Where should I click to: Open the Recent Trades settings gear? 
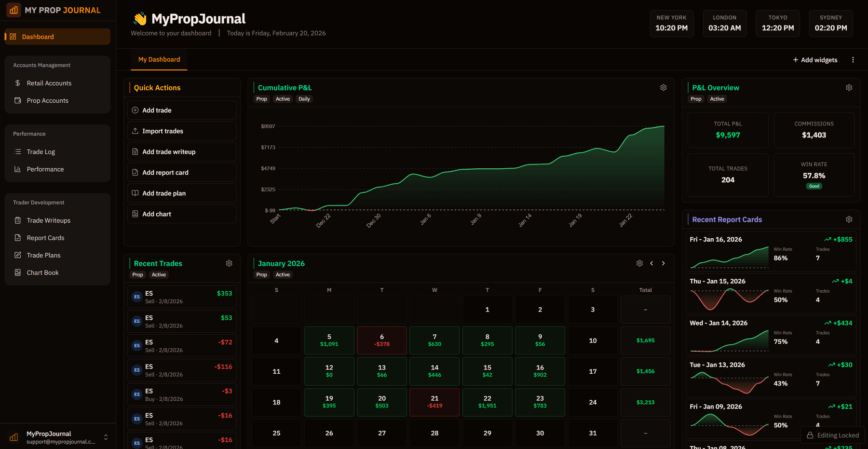229,263
